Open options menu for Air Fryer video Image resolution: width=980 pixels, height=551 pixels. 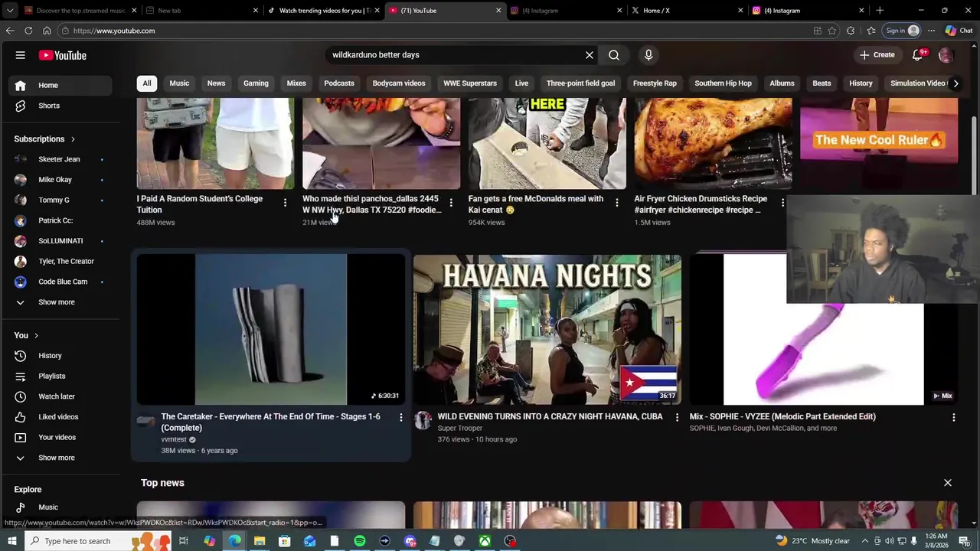click(782, 203)
